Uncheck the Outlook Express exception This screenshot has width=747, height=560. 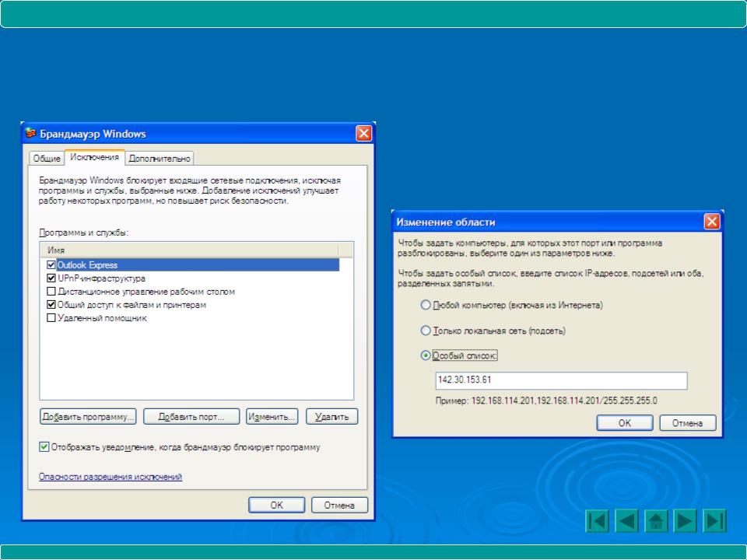[x=51, y=264]
